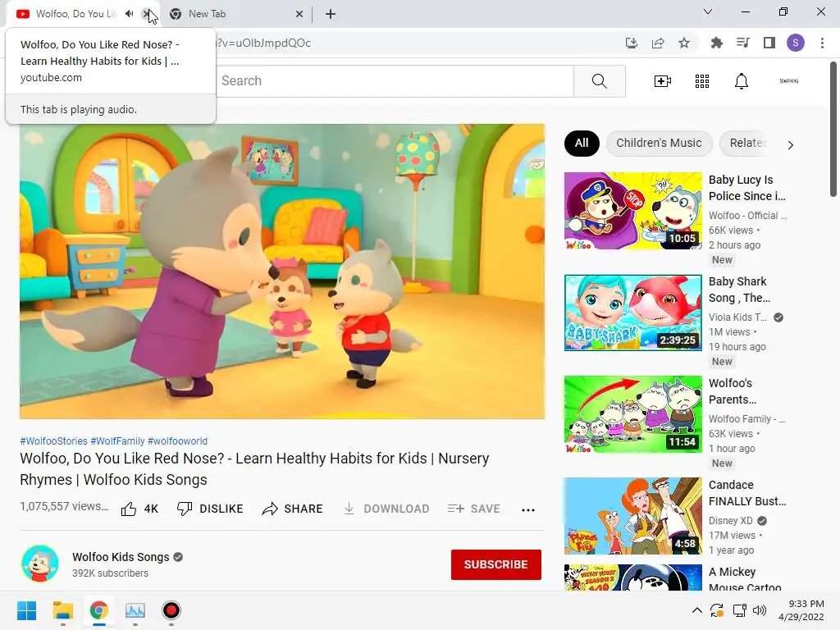Open the Windows Start menu
The width and height of the screenshot is (840, 630).
pos(27,610)
